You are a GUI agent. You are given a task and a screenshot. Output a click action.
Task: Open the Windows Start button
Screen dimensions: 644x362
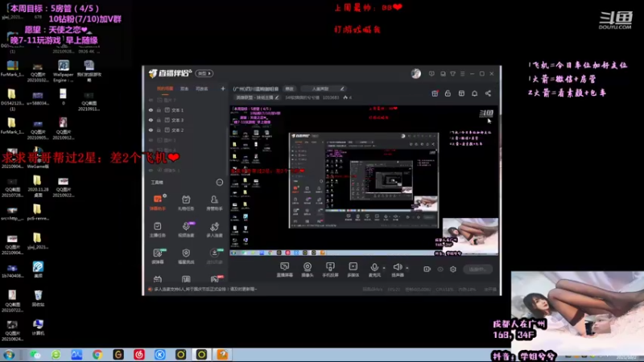[x=9, y=355]
